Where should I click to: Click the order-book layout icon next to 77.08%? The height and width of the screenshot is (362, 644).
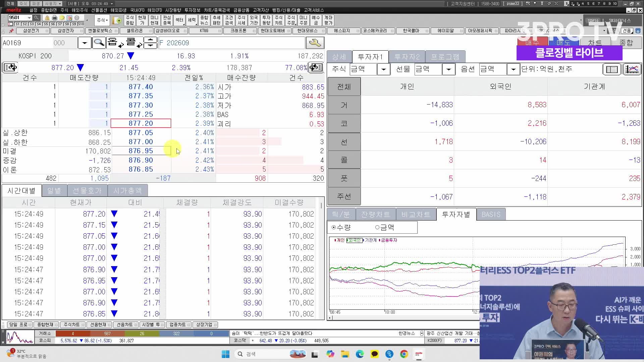(316, 67)
